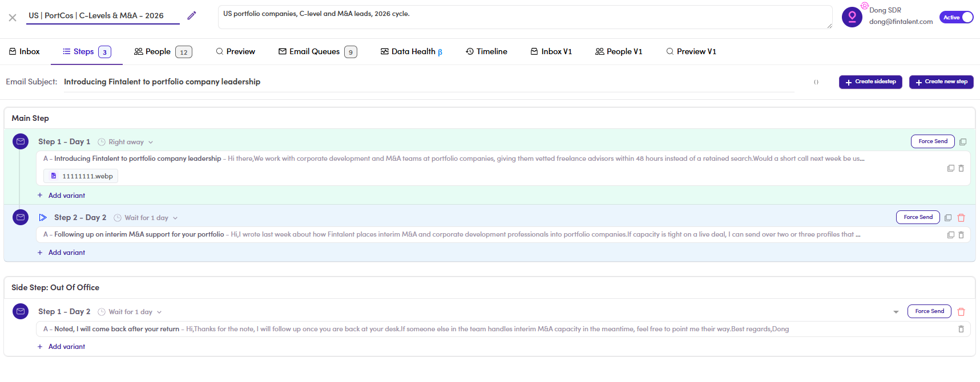Click the People count badge showing 12
Screen dimensions: 980x382
pyautogui.click(x=184, y=52)
